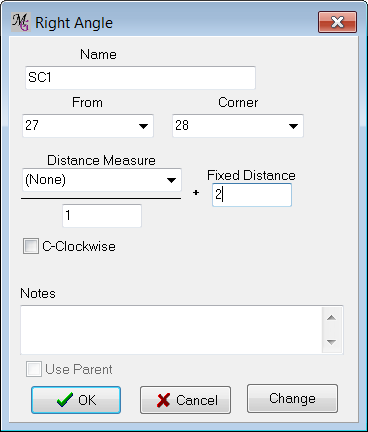Screen dimensions: 368x432
Task: Click the C-Clockwise label text
Action: (79, 246)
